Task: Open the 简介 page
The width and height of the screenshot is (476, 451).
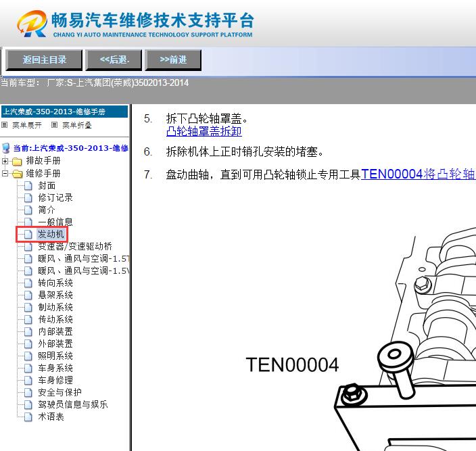Action: click(x=47, y=210)
